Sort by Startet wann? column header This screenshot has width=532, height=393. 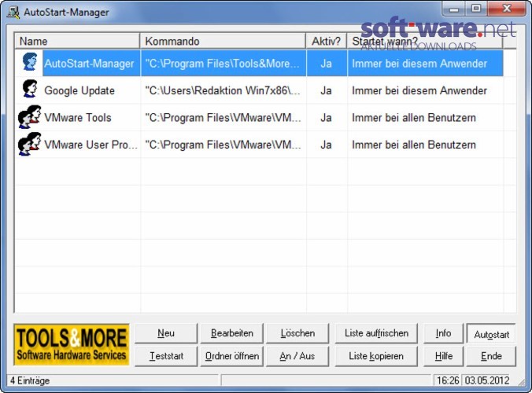click(424, 41)
